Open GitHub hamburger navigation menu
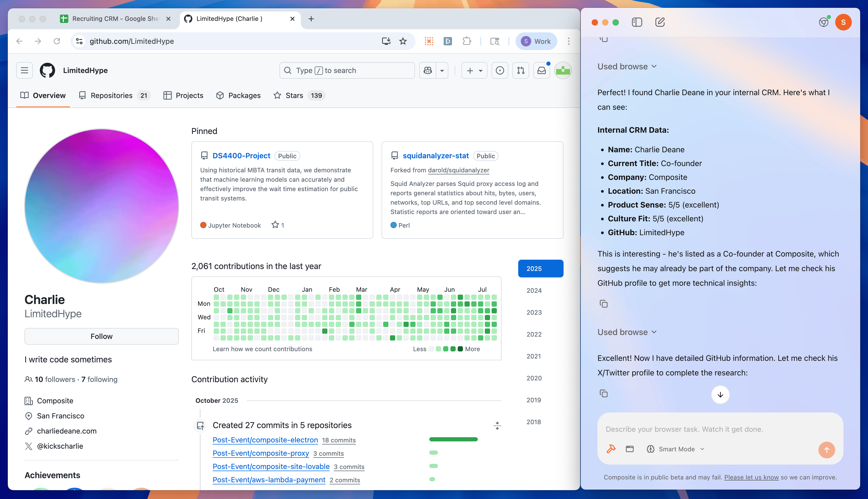Image resolution: width=868 pixels, height=499 pixels. (24, 70)
